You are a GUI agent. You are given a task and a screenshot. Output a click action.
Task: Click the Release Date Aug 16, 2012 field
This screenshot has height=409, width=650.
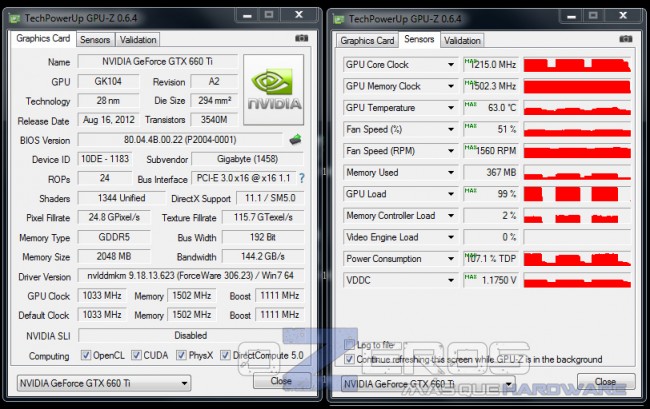pyautogui.click(x=109, y=120)
